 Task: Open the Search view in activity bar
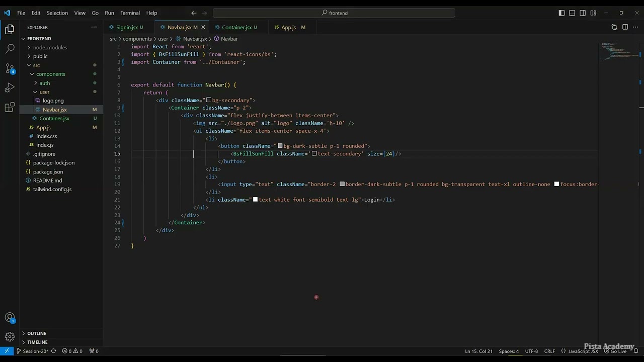(10, 49)
